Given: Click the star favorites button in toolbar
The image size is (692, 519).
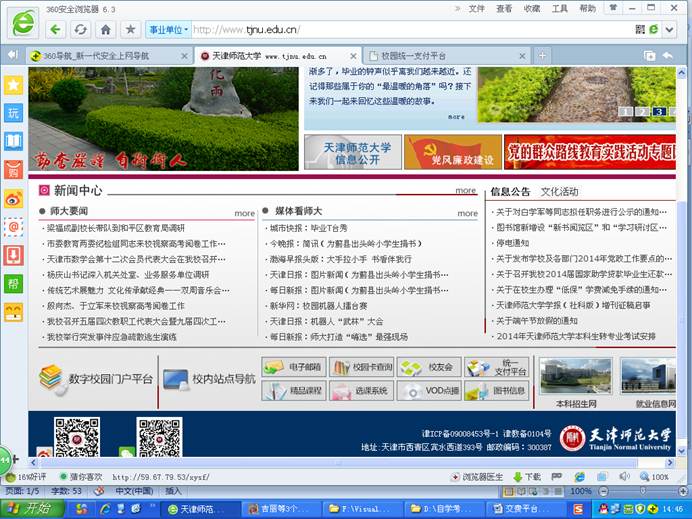Looking at the screenshot, I should click(x=130, y=30).
